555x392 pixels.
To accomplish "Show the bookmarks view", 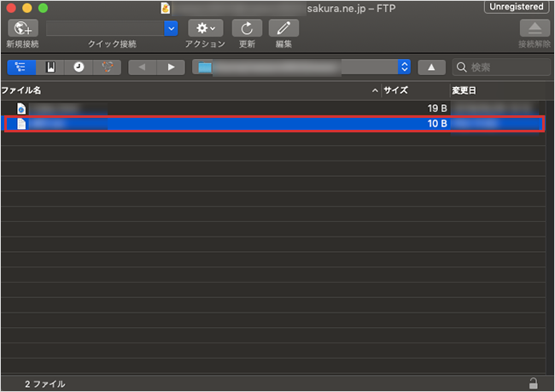I will pos(50,67).
